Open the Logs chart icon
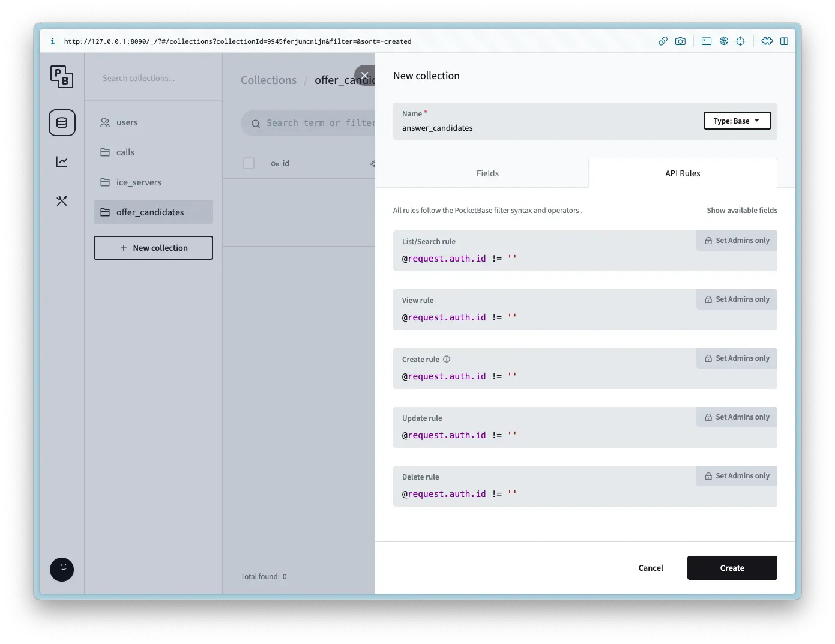This screenshot has width=835, height=644. pyautogui.click(x=62, y=162)
